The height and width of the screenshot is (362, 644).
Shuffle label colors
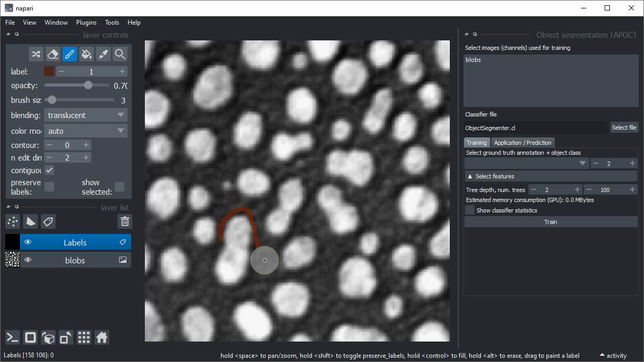pos(36,54)
